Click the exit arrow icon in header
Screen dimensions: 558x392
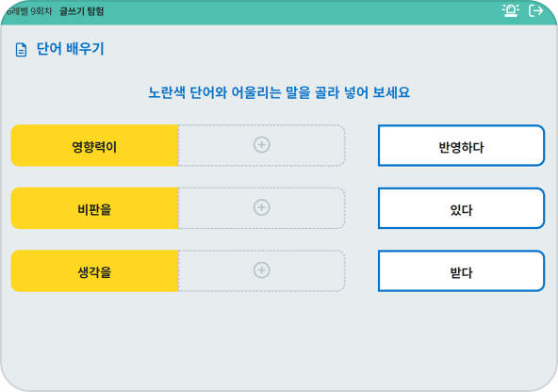coord(536,10)
